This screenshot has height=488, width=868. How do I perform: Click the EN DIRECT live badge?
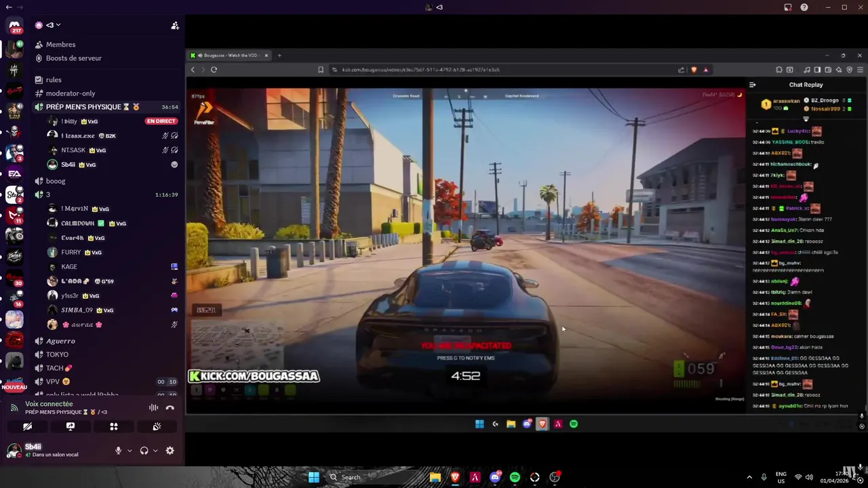tap(161, 121)
